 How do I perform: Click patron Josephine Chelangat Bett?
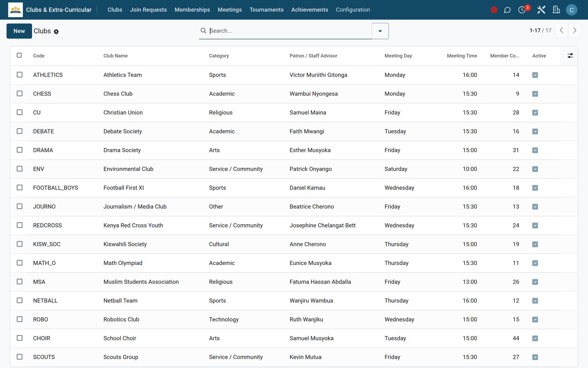click(323, 225)
